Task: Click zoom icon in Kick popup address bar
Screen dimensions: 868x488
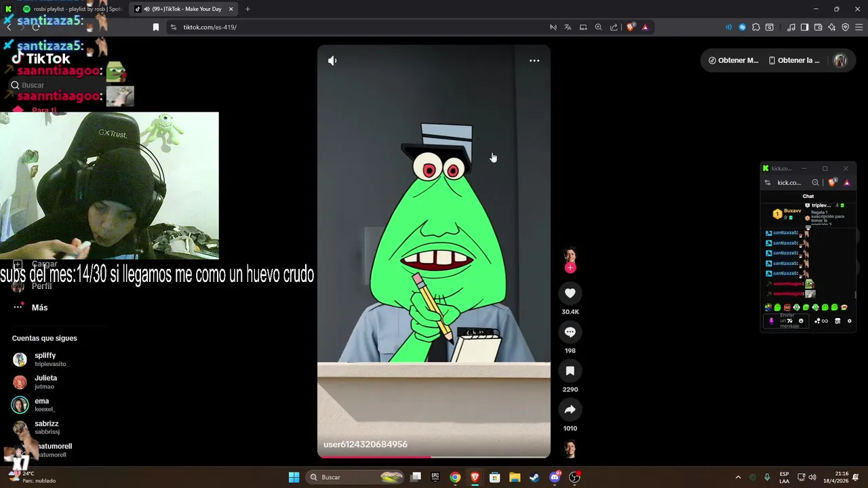Action: pos(815,182)
